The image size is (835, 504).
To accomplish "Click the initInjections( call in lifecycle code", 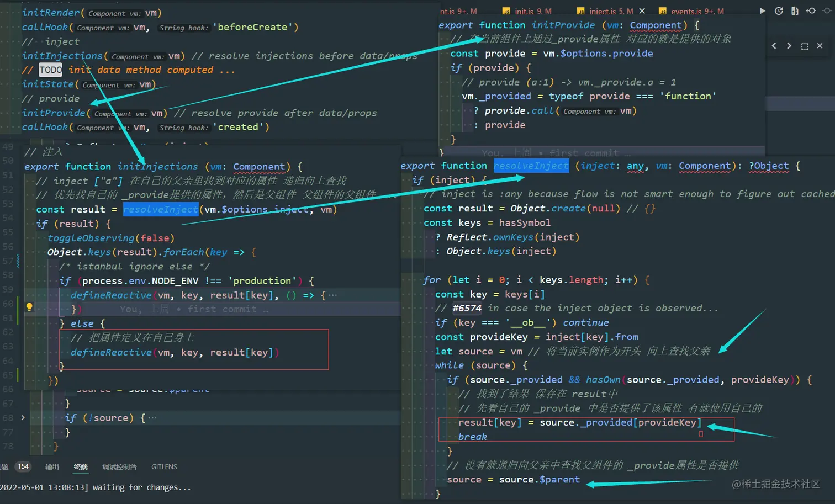I will pos(62,56).
